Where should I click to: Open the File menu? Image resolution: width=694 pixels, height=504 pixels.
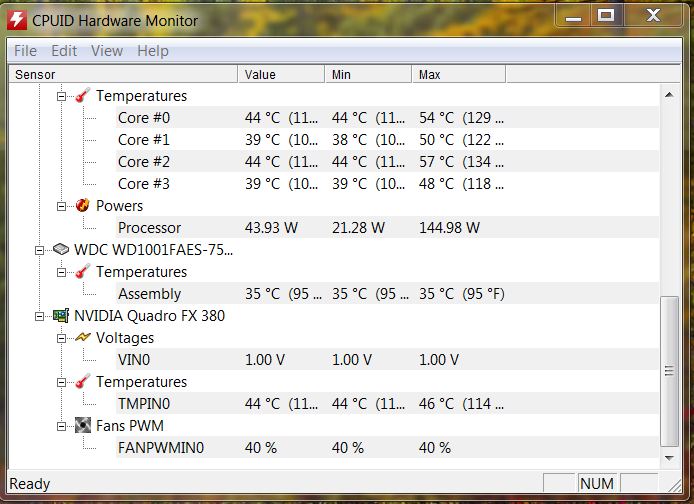click(x=25, y=51)
